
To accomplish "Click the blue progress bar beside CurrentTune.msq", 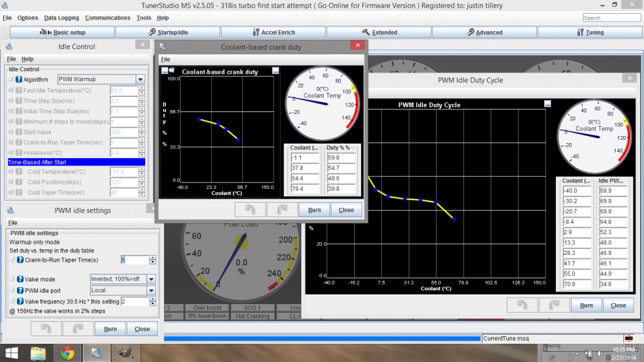I will 323,338.
